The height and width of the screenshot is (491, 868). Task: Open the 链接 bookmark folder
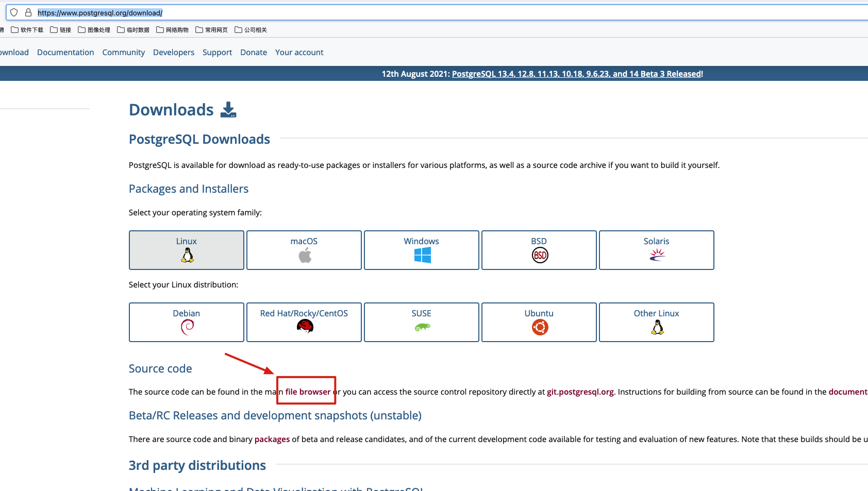point(60,30)
